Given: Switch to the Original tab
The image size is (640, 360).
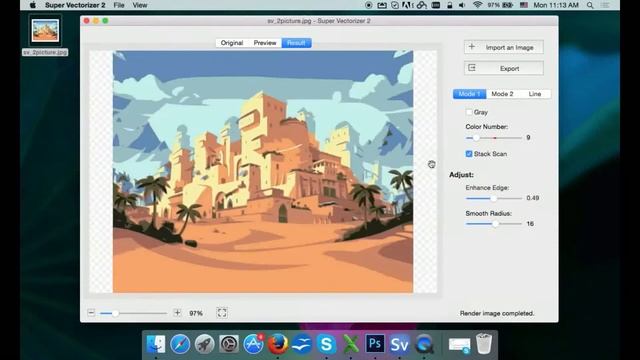Looking at the screenshot, I should click(232, 43).
